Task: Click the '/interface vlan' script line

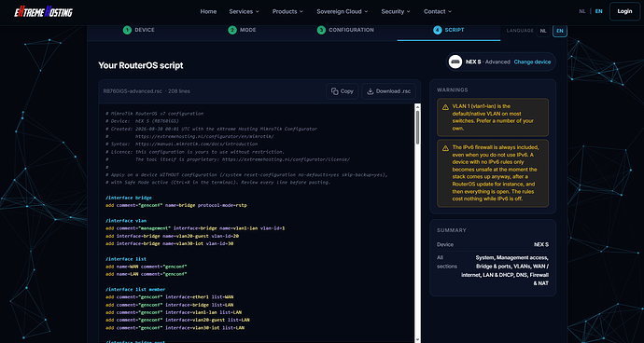Action: tap(126, 221)
